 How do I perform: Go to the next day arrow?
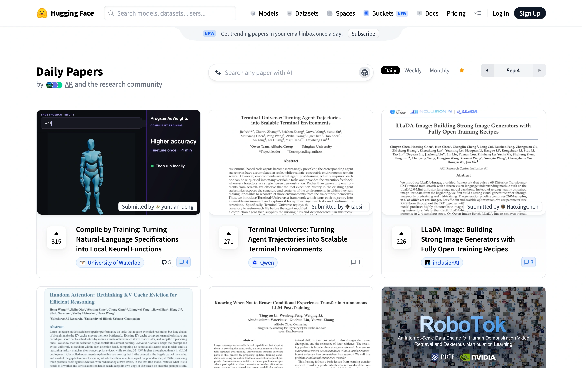coord(539,71)
